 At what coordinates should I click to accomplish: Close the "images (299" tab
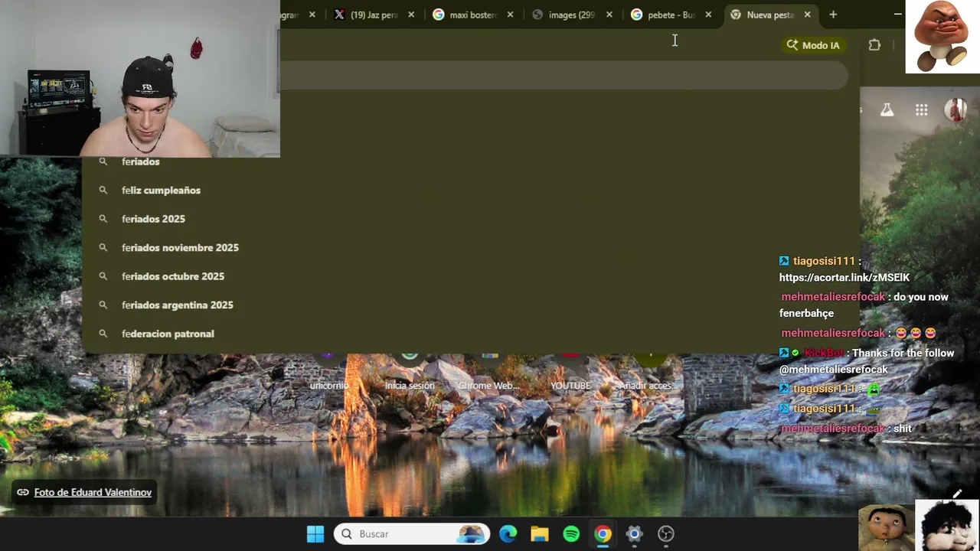609,15
